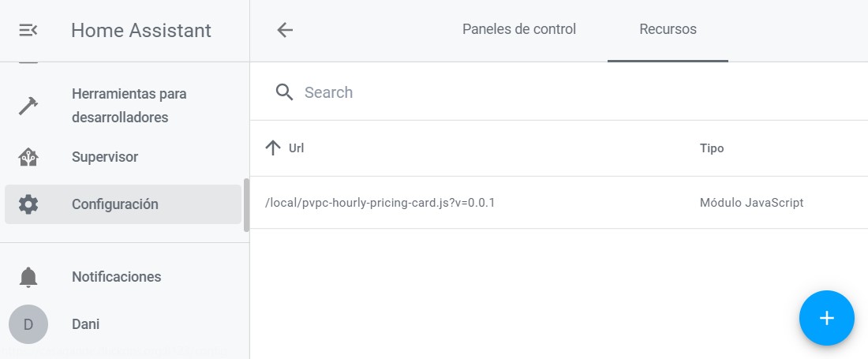Click the back arrow icon
Screen dimensions: 868x359
(x=285, y=30)
